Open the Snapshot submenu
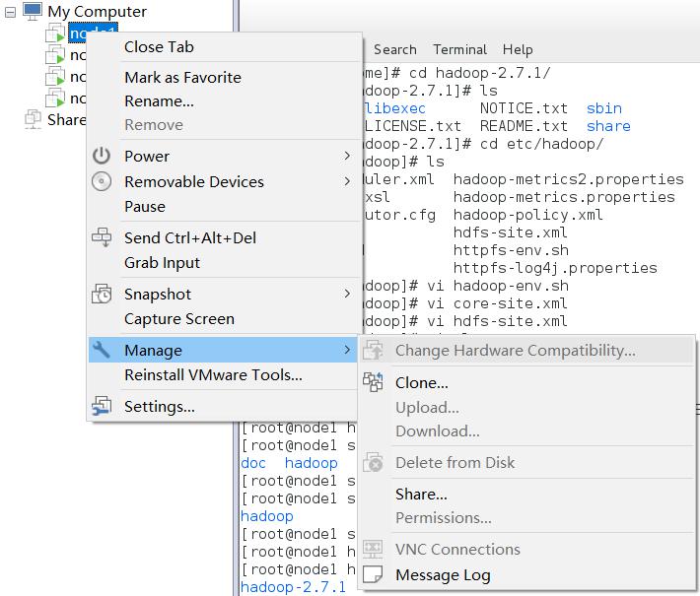 pos(223,294)
